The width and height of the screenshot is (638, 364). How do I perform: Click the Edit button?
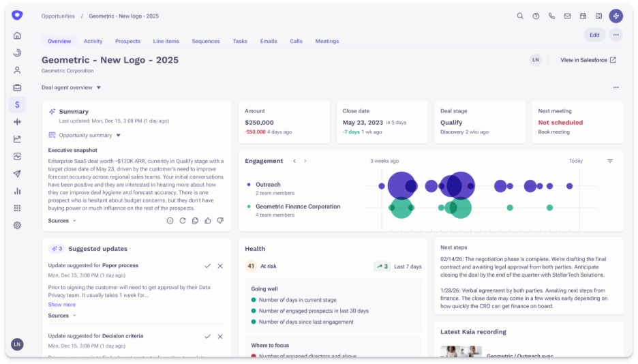tap(594, 35)
